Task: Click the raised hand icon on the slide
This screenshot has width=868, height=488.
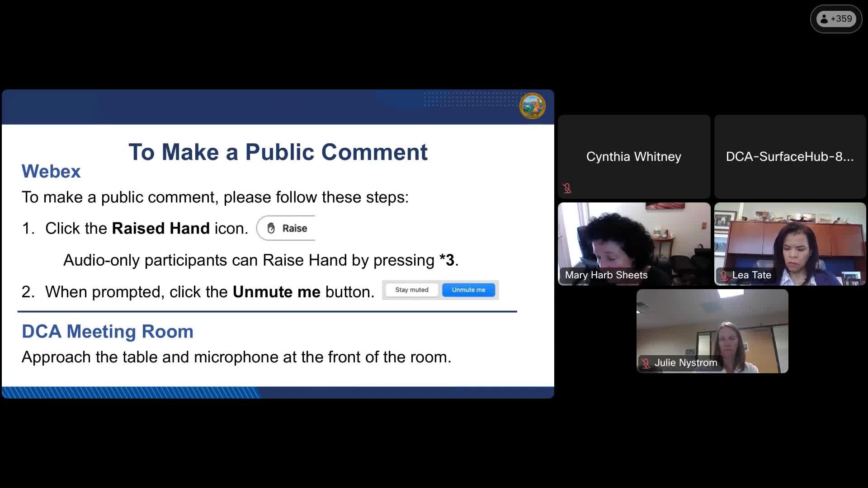Action: click(271, 228)
